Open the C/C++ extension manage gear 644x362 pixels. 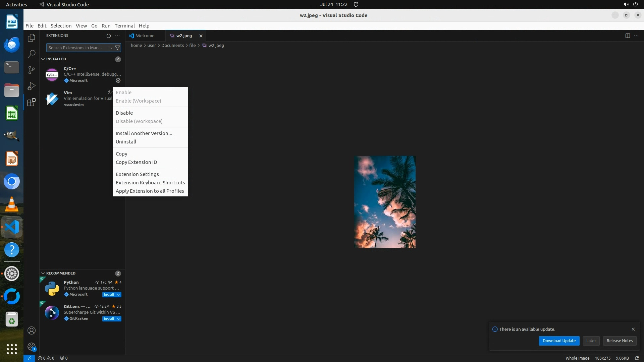click(118, 80)
